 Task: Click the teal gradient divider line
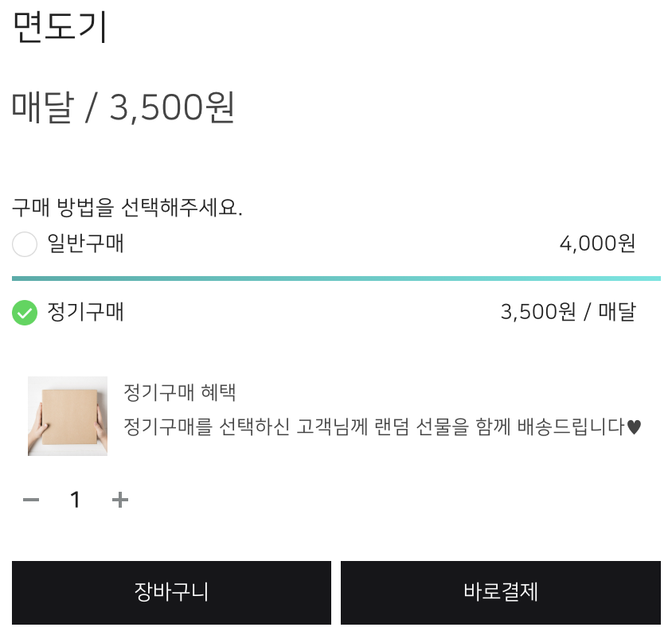[336, 279]
